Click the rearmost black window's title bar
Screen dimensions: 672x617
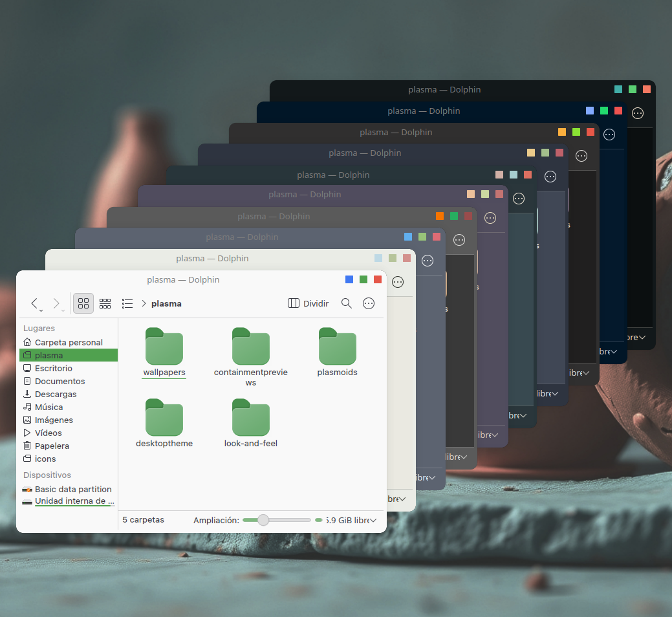(x=444, y=89)
